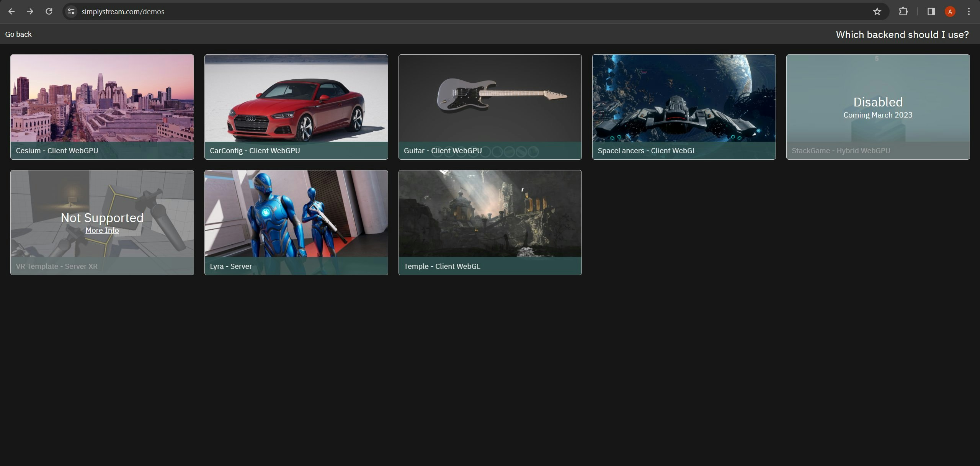Click 'Guitar - Client WebGPU' label
This screenshot has height=466, width=980.
tap(443, 150)
